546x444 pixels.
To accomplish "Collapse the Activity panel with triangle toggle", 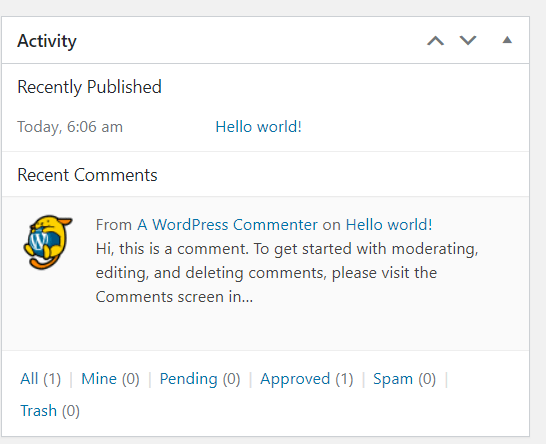I will [x=507, y=40].
